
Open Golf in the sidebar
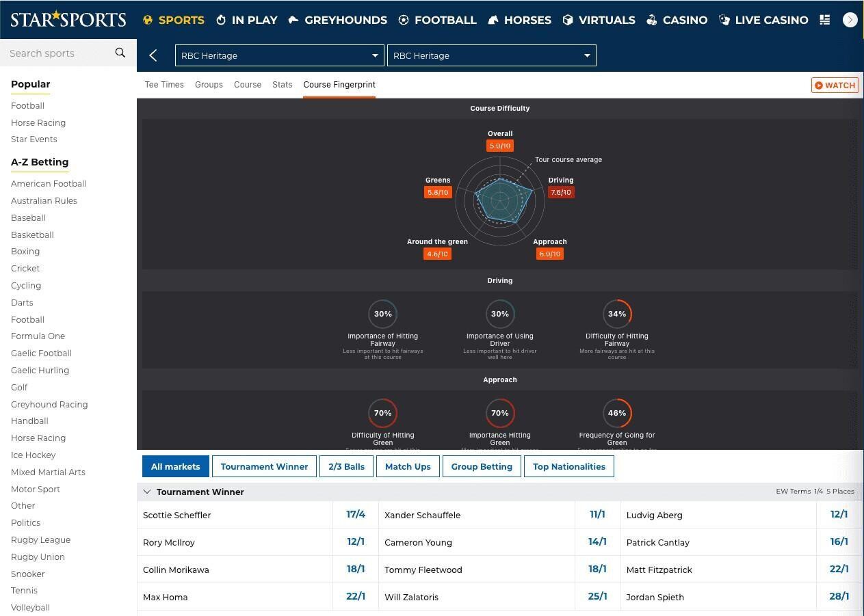point(19,388)
